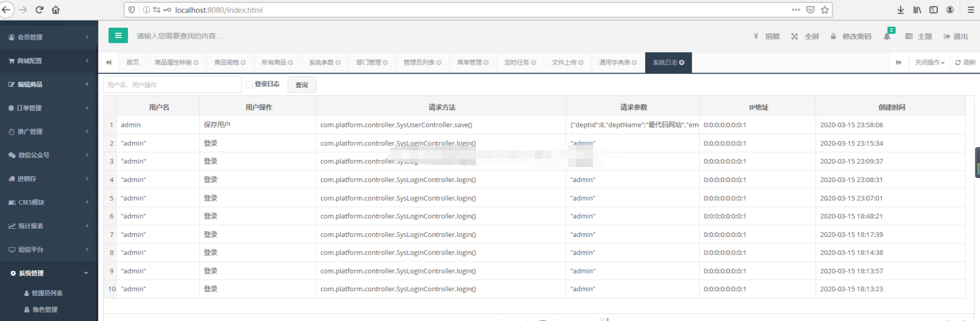Toggle the green hamburger sidebar menu button
This screenshot has width=980, height=321.
[118, 35]
